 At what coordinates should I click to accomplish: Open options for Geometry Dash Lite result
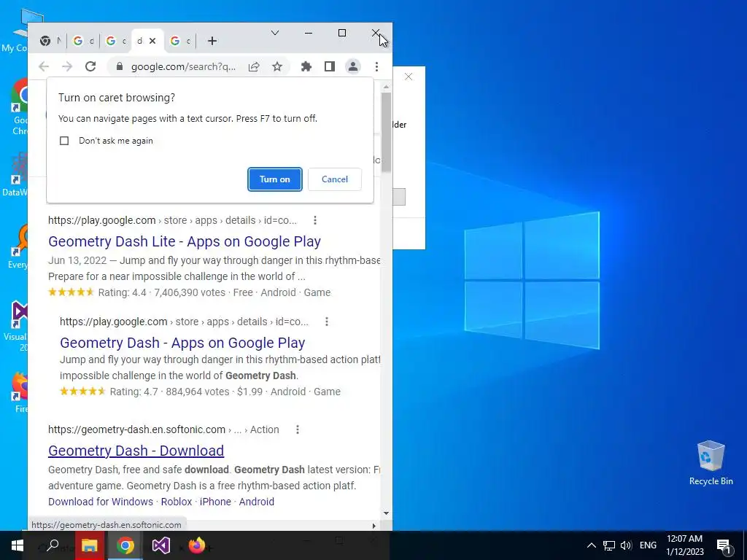[315, 220]
